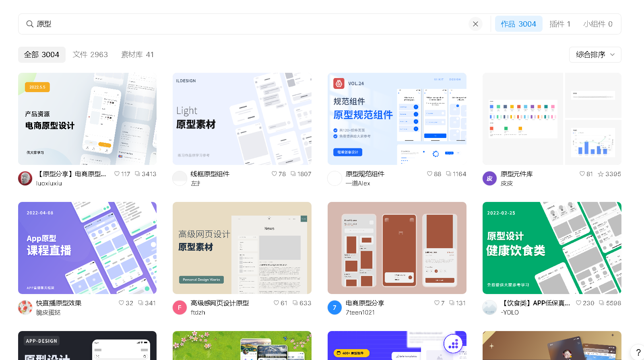Like 【饮食类】APP低保真 via heart icon

pyautogui.click(x=578, y=303)
